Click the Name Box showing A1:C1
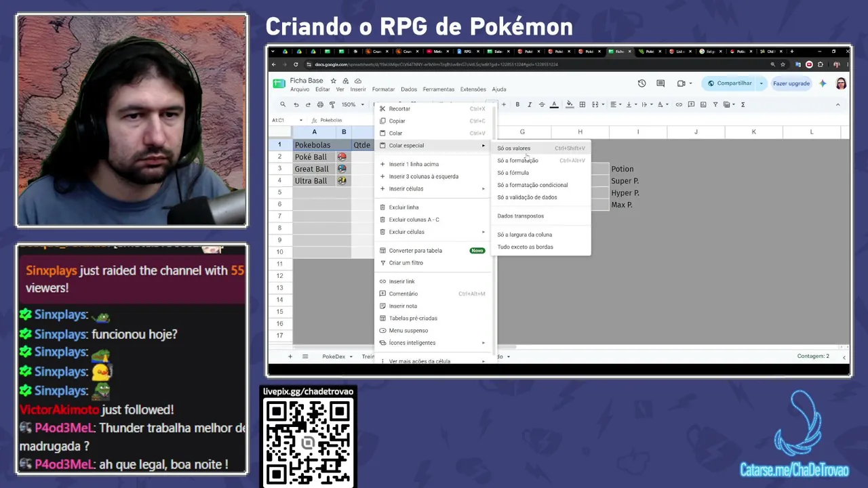Image resolution: width=868 pixels, height=488 pixels. click(x=286, y=120)
